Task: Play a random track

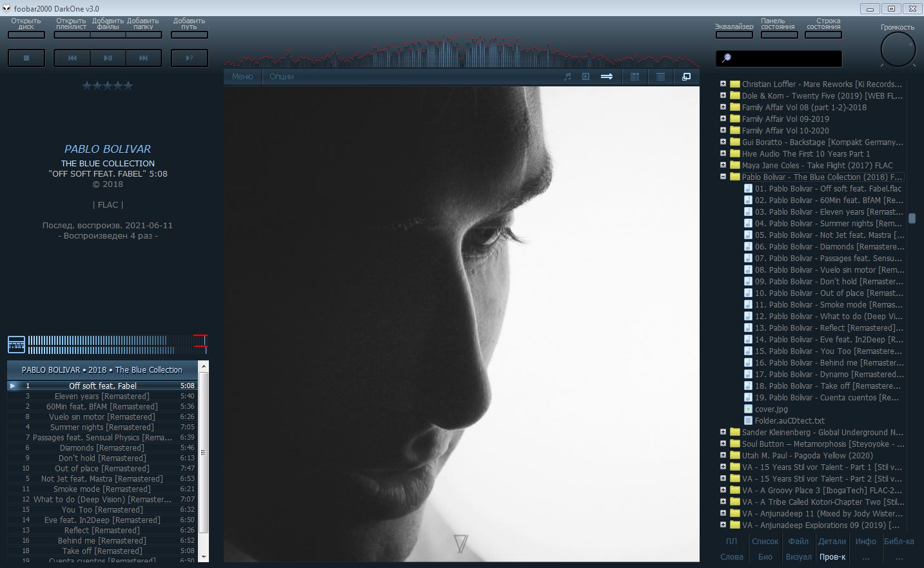Action: (190, 58)
